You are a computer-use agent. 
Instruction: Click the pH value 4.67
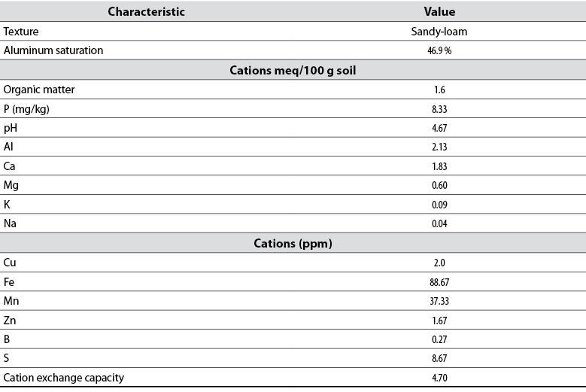pyautogui.click(x=440, y=128)
